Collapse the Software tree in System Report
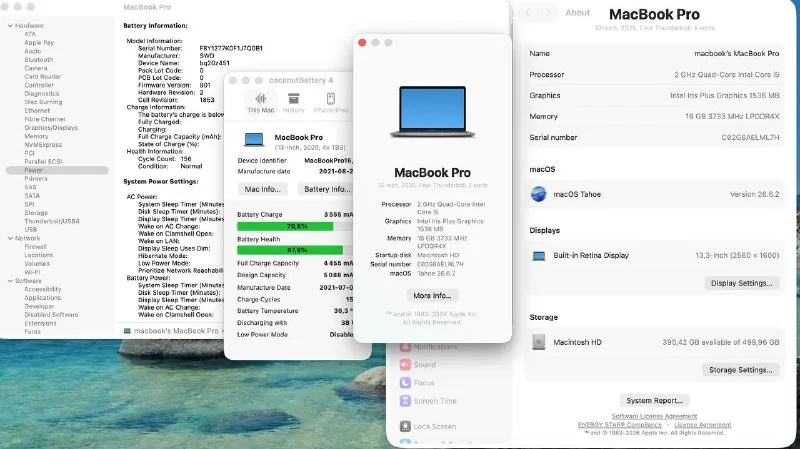 tap(10, 281)
